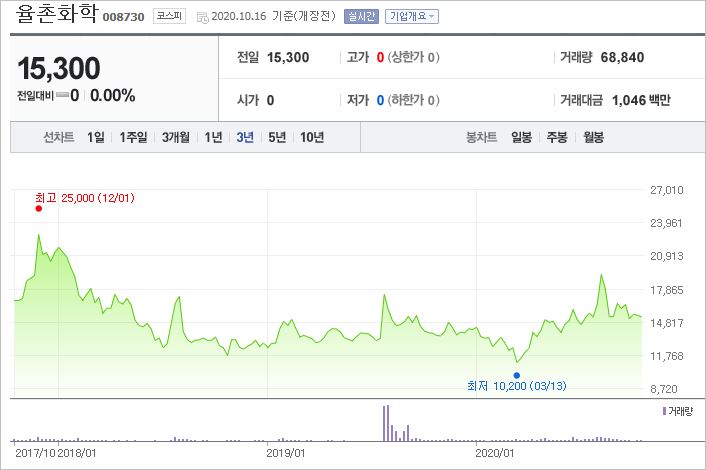
Task: Select the 1주일 line chart period
Action: coord(133,137)
